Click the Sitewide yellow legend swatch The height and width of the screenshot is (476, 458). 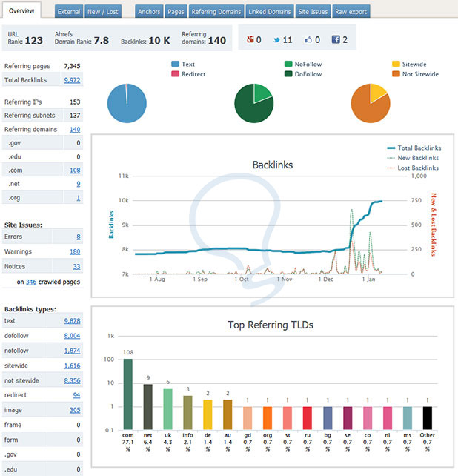point(396,64)
